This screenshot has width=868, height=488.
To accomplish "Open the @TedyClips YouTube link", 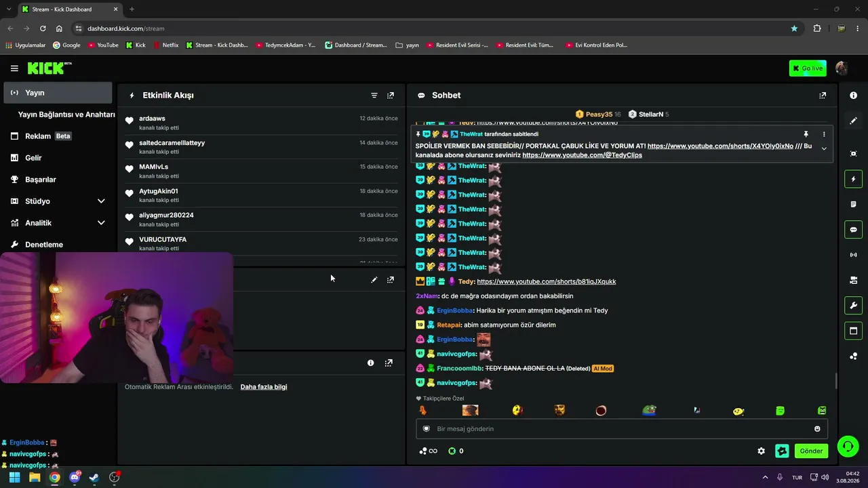I will click(x=582, y=155).
